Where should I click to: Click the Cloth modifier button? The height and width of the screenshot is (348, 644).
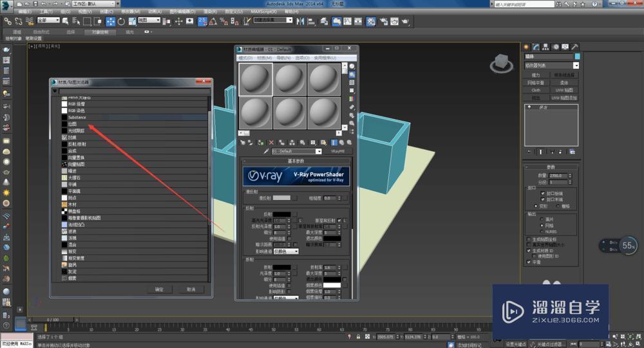[536, 90]
